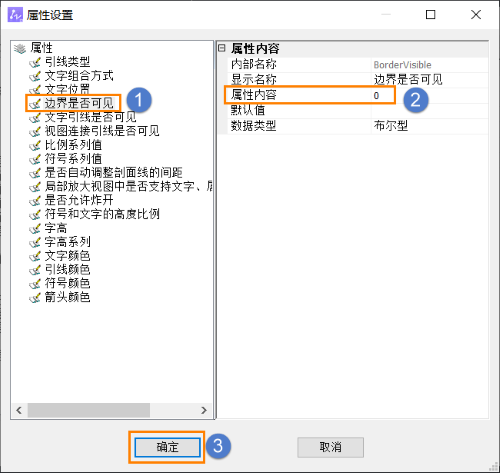This screenshot has width=500, height=473.
Task: Collapse the 属性内容 property group
Action: (222, 48)
